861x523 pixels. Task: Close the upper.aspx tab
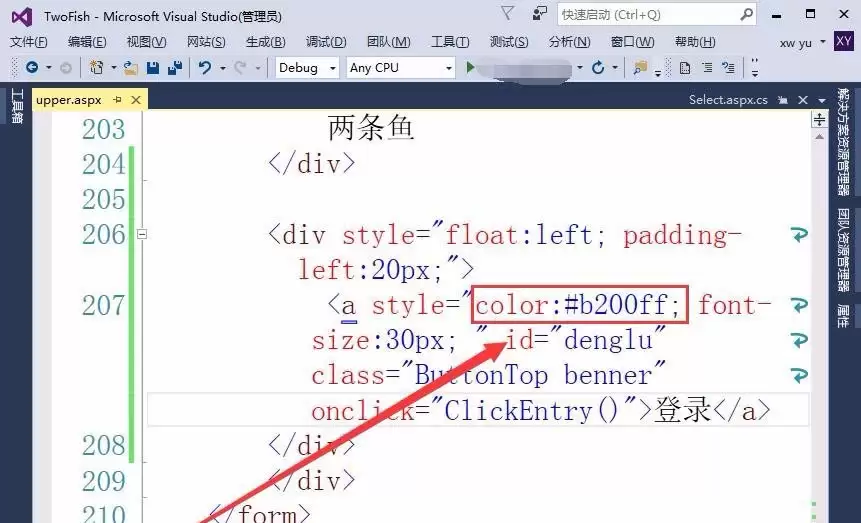136,100
